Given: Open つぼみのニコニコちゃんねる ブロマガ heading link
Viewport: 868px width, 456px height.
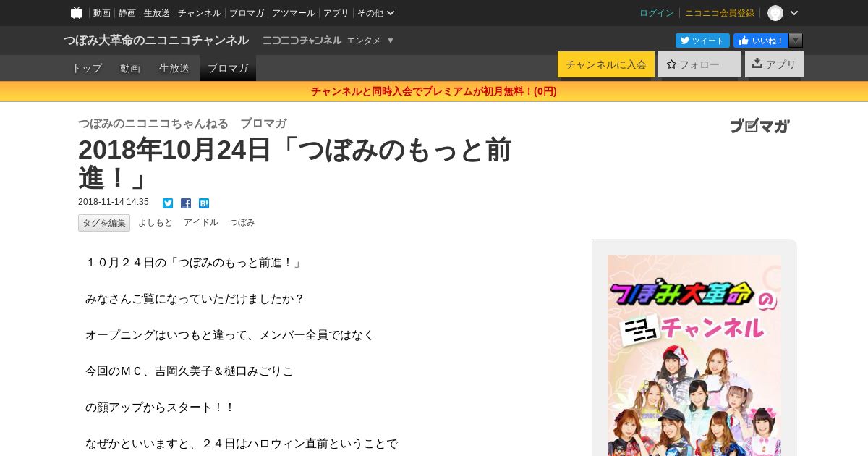Looking at the screenshot, I should click(182, 123).
